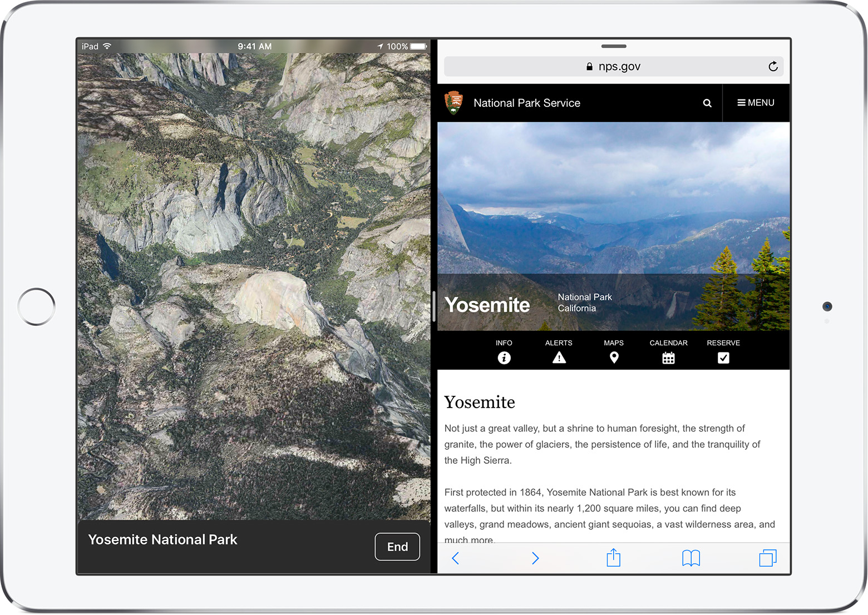Tap the nps.gov address bar
This screenshot has width=868, height=615.
tap(613, 67)
